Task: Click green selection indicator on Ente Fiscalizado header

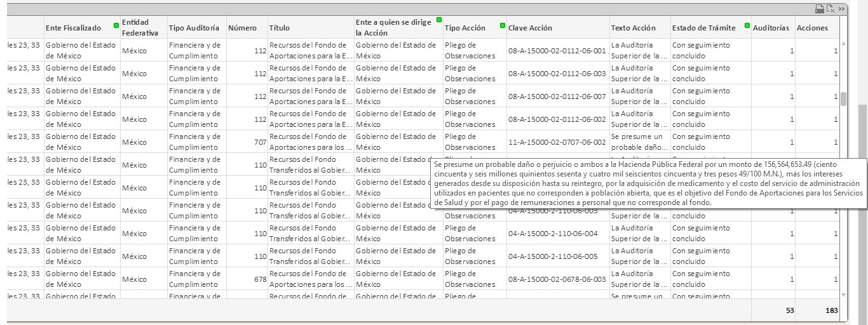Action: [116, 25]
